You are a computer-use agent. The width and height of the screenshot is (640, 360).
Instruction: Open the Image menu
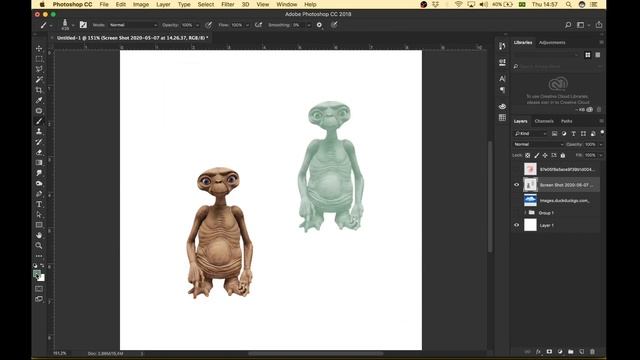click(141, 4)
